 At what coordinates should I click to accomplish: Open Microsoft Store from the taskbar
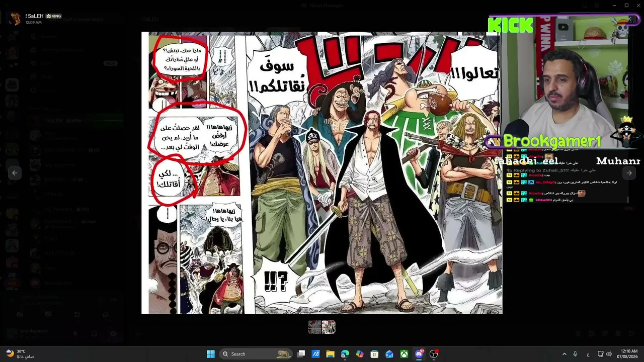coord(374,354)
